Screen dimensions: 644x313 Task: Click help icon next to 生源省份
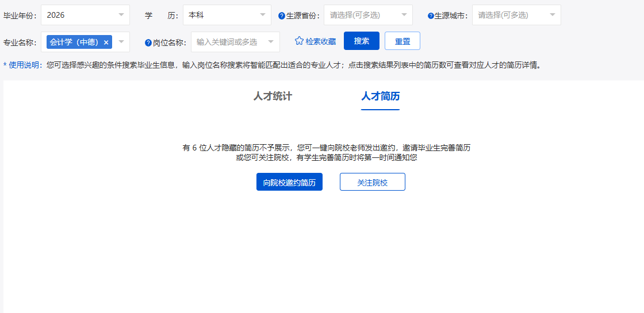[x=282, y=16]
